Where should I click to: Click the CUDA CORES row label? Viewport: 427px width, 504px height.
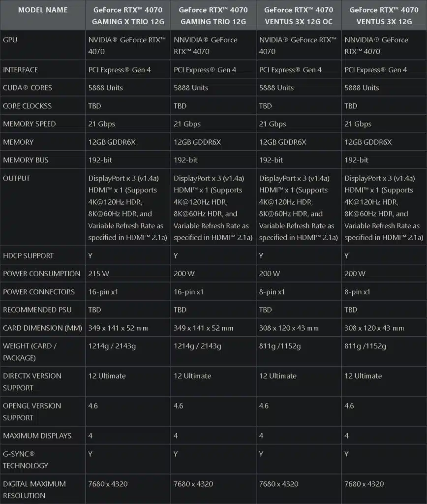[x=28, y=88]
